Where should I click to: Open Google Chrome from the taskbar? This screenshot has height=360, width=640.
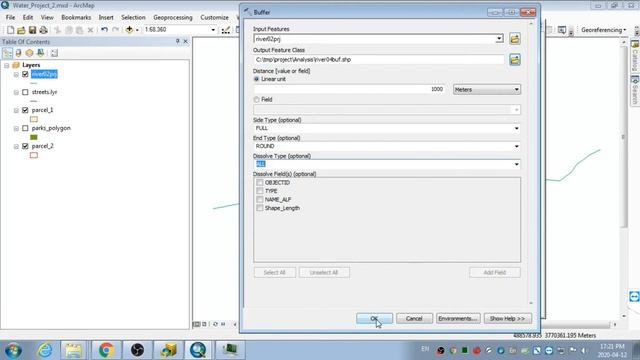tap(106, 350)
